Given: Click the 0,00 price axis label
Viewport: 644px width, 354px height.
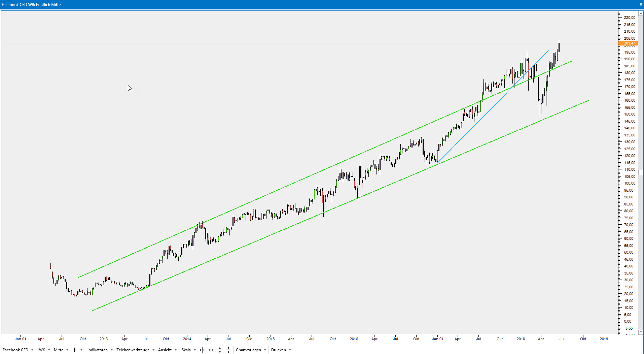Looking at the screenshot, I should 628,321.
